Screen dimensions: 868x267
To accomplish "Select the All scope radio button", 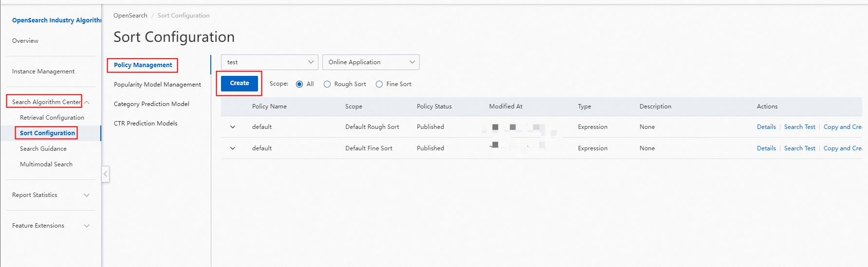I will (x=299, y=84).
